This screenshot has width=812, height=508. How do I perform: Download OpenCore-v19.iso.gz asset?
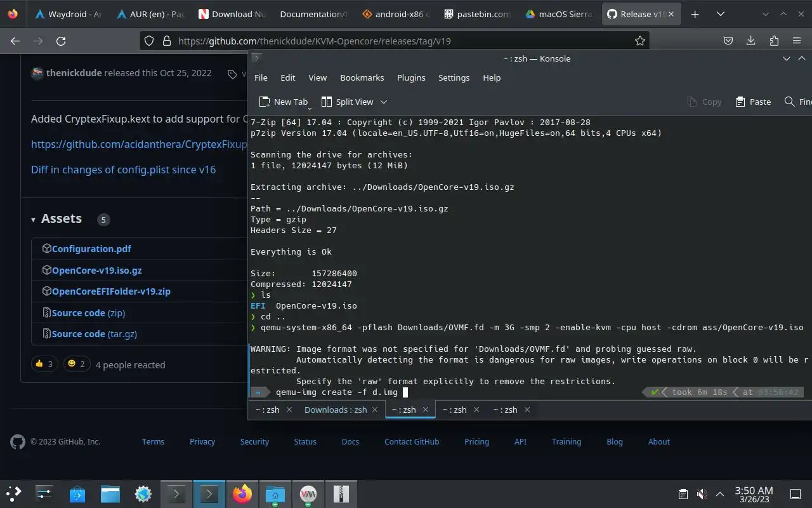(96, 270)
